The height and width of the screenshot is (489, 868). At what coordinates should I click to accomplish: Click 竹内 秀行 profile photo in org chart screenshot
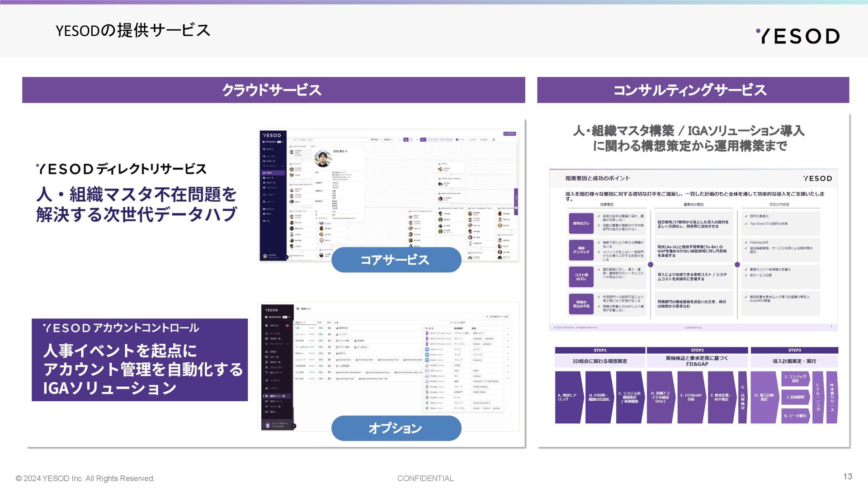(323, 159)
